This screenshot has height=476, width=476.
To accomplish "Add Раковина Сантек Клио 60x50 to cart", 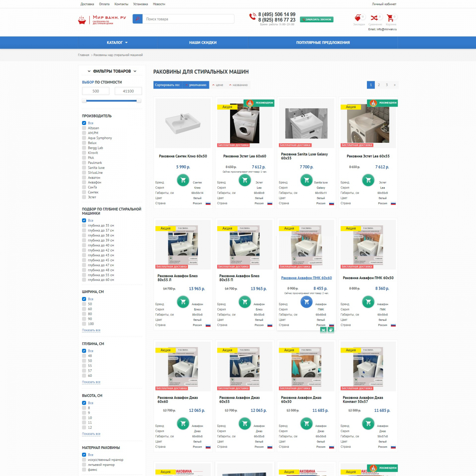I will coord(183,180).
